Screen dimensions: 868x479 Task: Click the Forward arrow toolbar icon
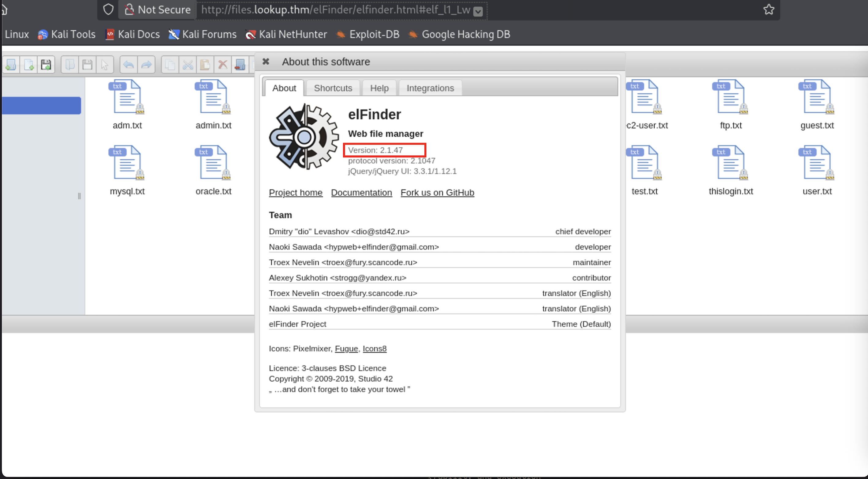tap(146, 64)
